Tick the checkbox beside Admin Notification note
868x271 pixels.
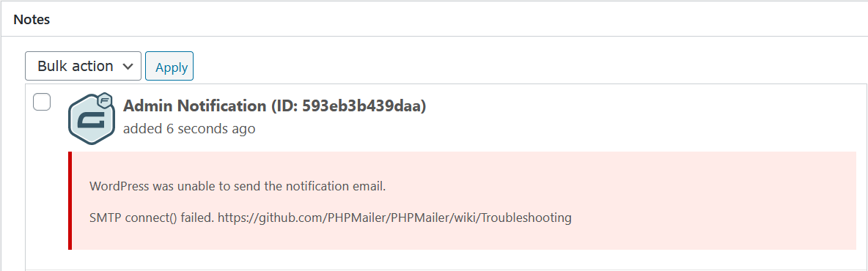coord(42,102)
